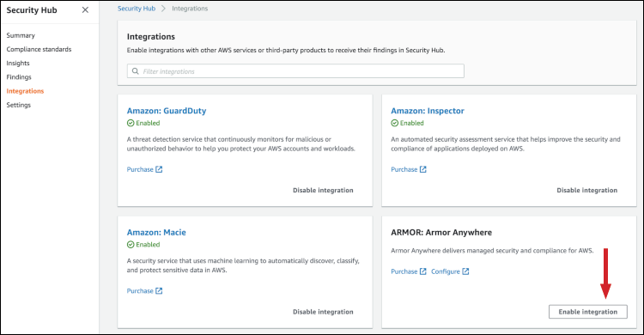Image resolution: width=644 pixels, height=335 pixels.
Task: Select Findings from the navigation
Action: [x=19, y=77]
